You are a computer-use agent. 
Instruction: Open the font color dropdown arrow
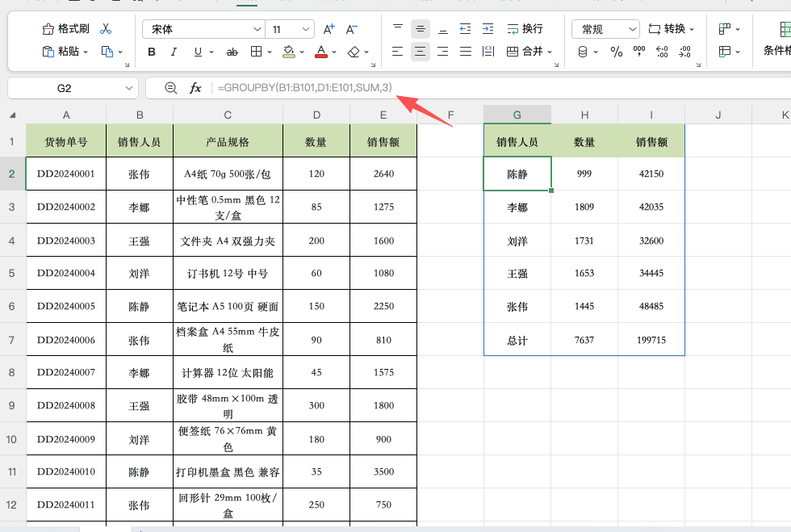334,52
